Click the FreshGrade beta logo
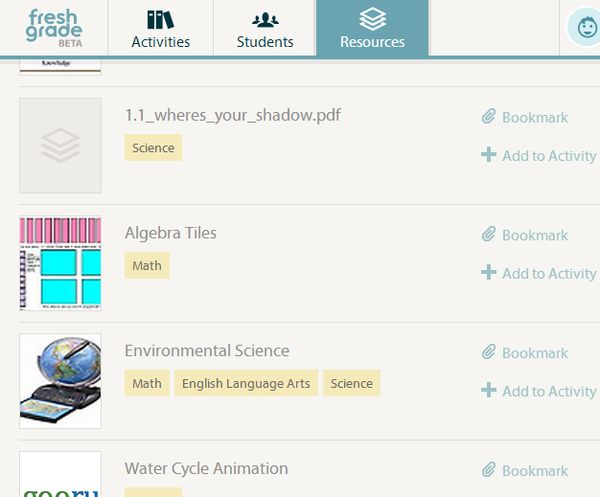The image size is (600, 497). pos(54,28)
